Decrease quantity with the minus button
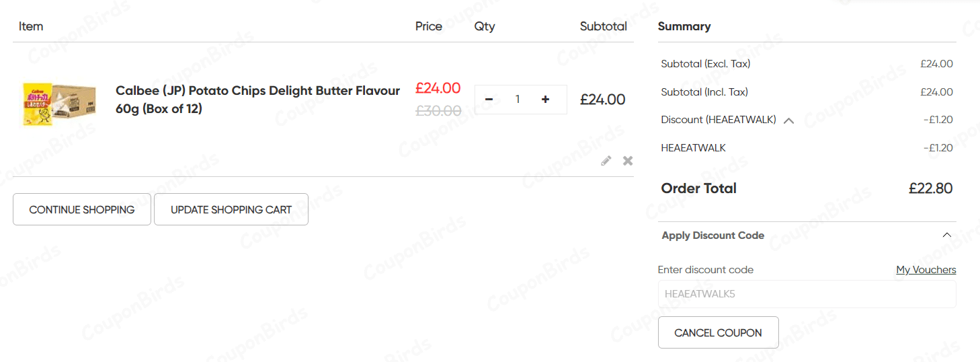This screenshot has width=980, height=362. 489,100
